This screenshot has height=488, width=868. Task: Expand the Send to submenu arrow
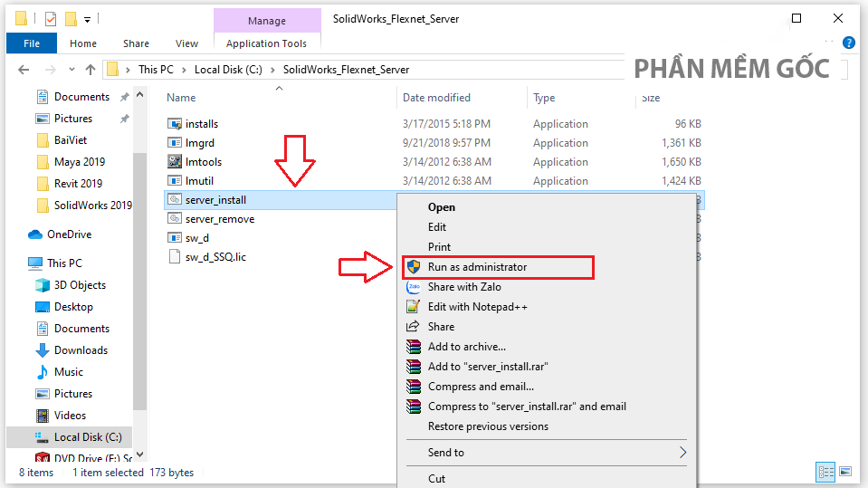point(682,453)
